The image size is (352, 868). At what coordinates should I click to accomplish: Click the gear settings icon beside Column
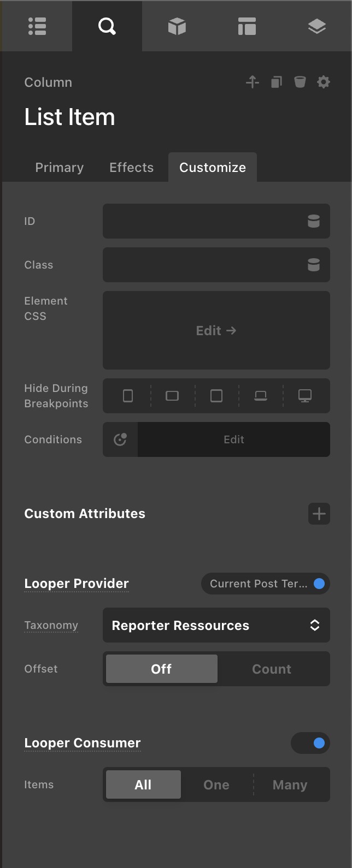[324, 82]
